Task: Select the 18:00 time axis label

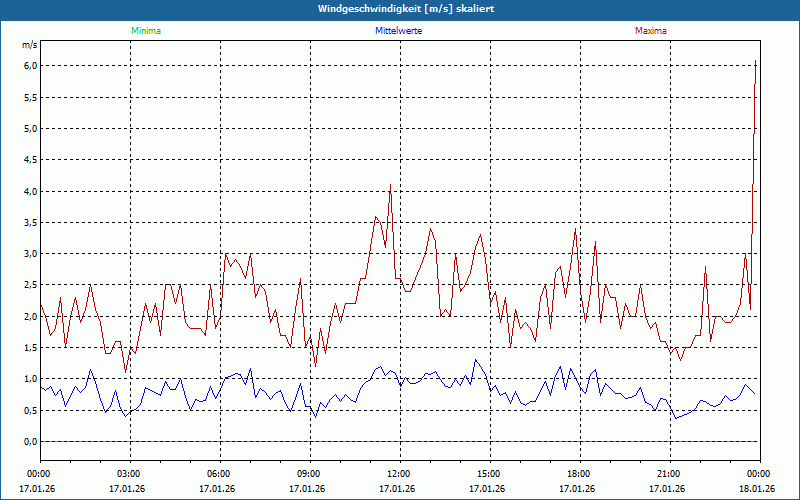Action: pyautogui.click(x=579, y=474)
